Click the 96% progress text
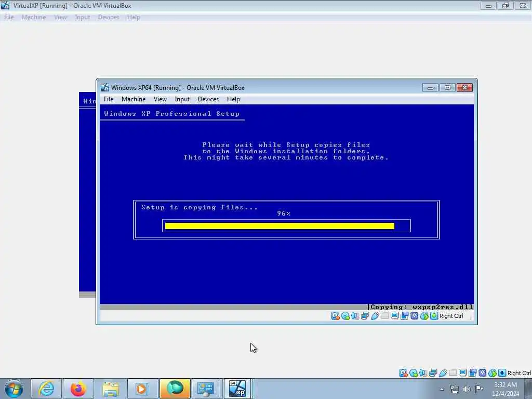The width and height of the screenshot is (532, 399). [x=284, y=214]
